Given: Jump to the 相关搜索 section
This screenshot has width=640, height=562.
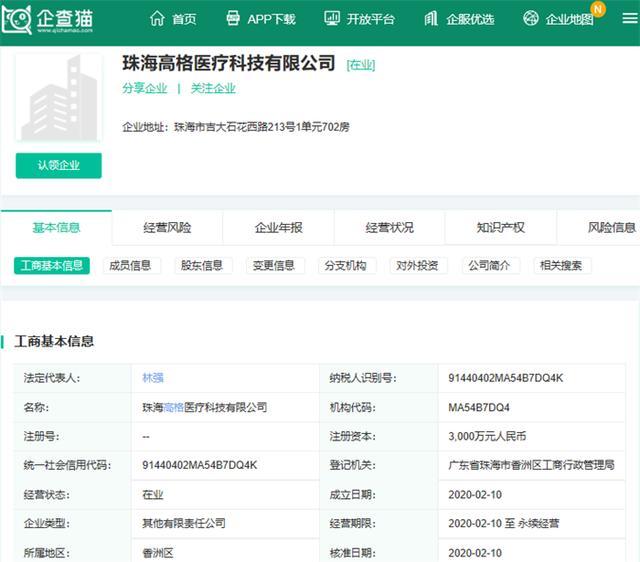Looking at the screenshot, I should (561, 266).
